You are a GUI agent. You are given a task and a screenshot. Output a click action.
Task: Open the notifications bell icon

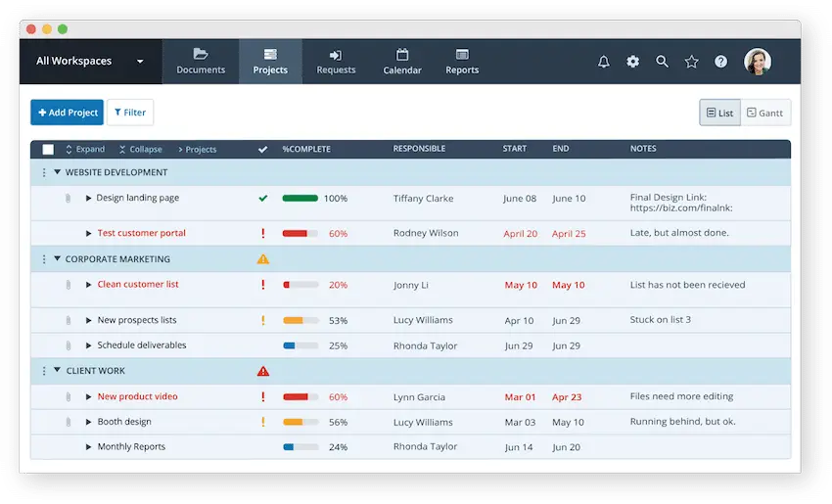pyautogui.click(x=603, y=62)
